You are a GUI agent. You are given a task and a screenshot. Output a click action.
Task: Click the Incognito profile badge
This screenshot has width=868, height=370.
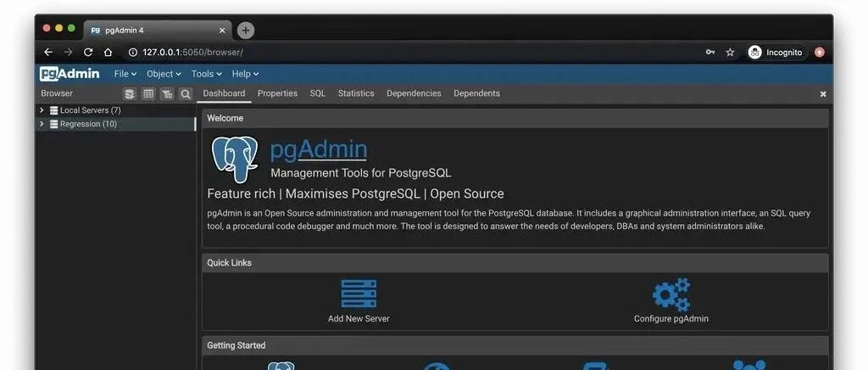click(776, 52)
